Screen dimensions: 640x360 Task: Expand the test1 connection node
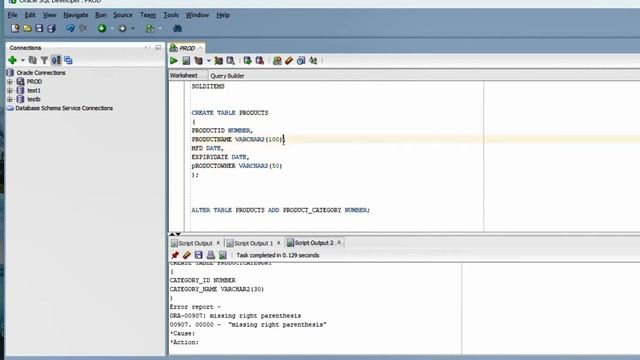pos(10,90)
